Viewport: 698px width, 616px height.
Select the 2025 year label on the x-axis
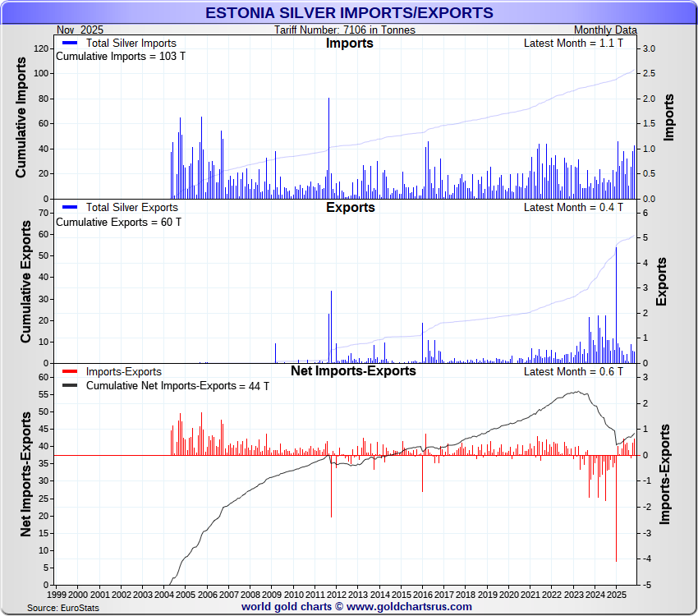pos(616,593)
